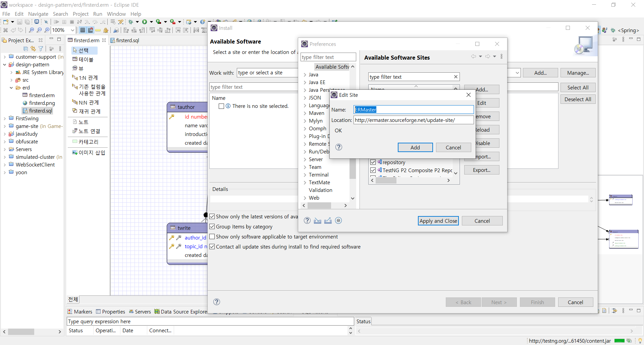Click the import preferences icon in Preferences dialog
644x345 pixels.
coord(318,220)
